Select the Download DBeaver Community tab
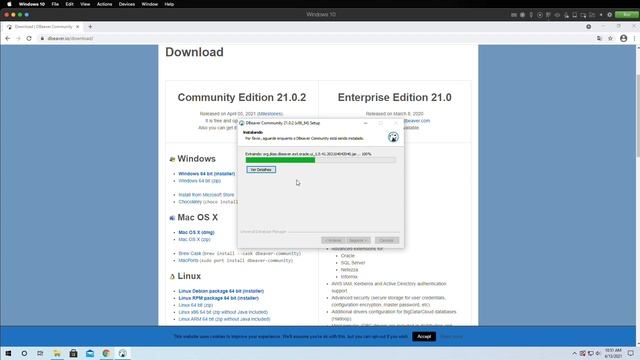Screen dimensions: 640x360 pyautogui.click(x=43, y=27)
